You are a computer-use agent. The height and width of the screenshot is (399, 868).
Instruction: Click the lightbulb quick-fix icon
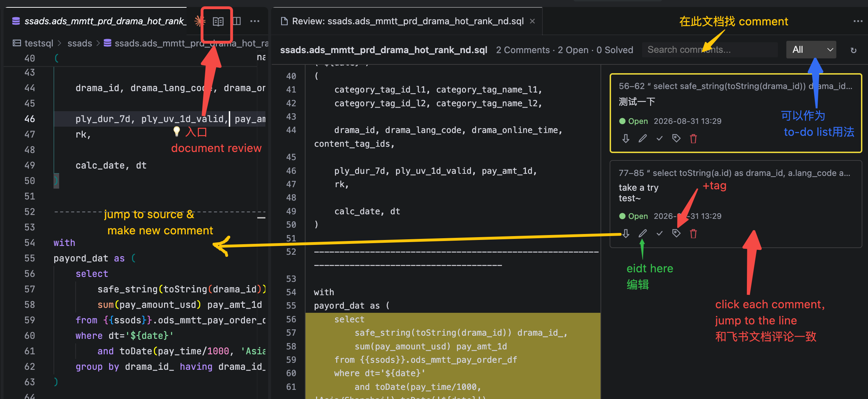[x=176, y=132]
